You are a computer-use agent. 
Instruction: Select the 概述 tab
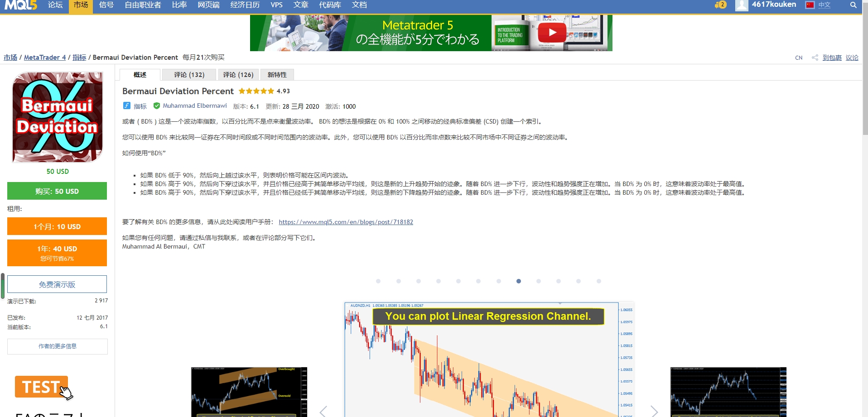click(x=140, y=75)
